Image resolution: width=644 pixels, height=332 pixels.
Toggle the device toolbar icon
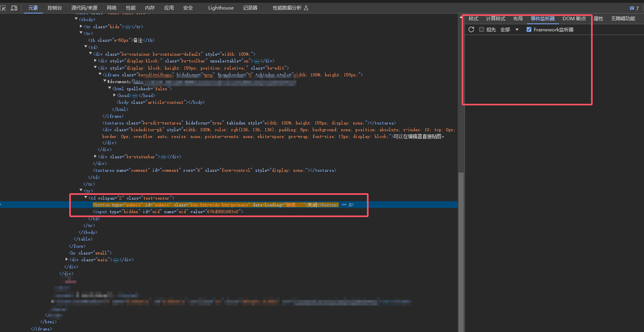click(x=14, y=8)
